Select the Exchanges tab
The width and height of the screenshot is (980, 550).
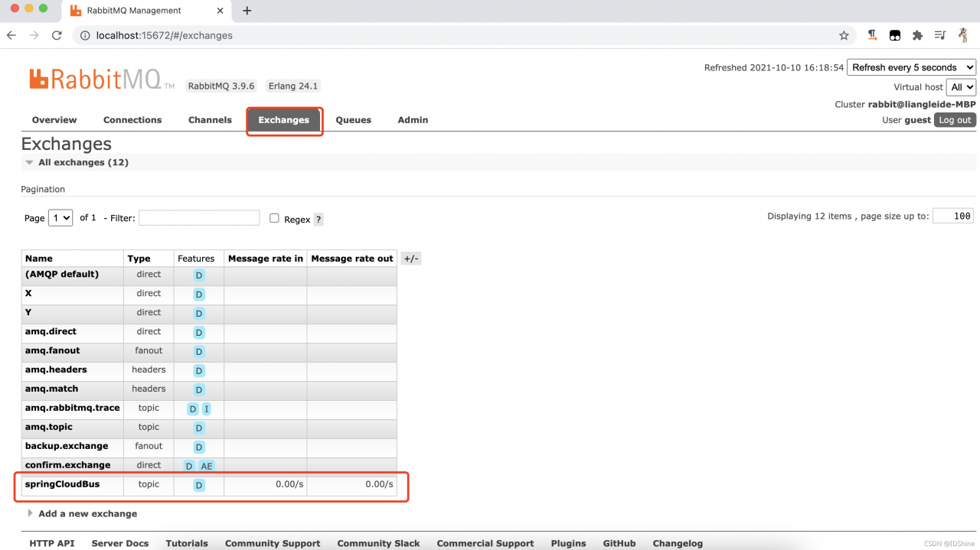pos(284,120)
